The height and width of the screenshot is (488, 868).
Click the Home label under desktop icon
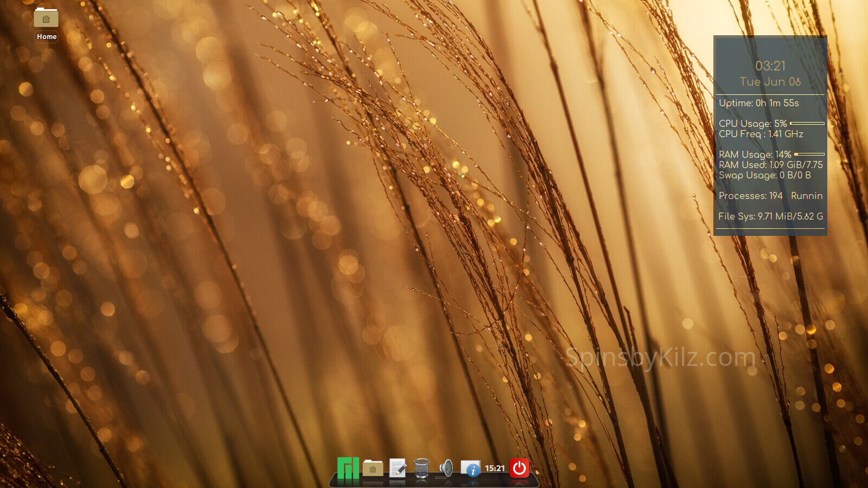tap(47, 37)
